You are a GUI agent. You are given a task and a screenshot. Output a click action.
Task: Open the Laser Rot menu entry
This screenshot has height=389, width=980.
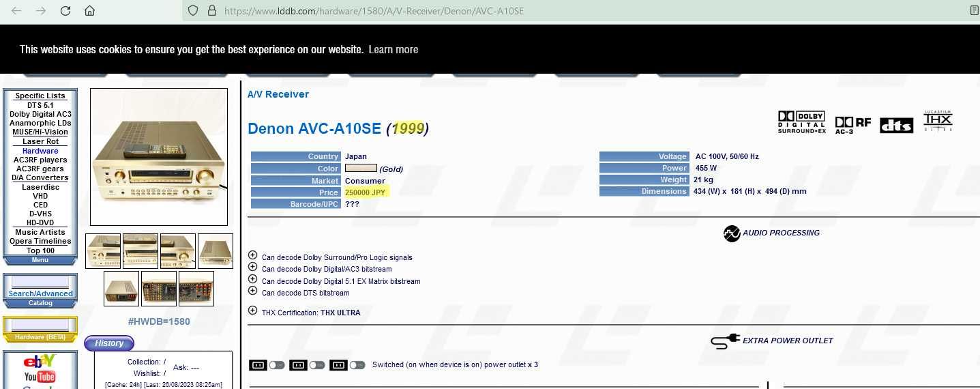click(x=40, y=141)
